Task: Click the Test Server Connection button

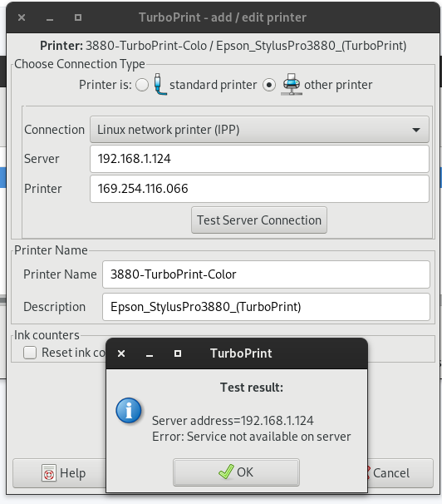Action: (259, 220)
